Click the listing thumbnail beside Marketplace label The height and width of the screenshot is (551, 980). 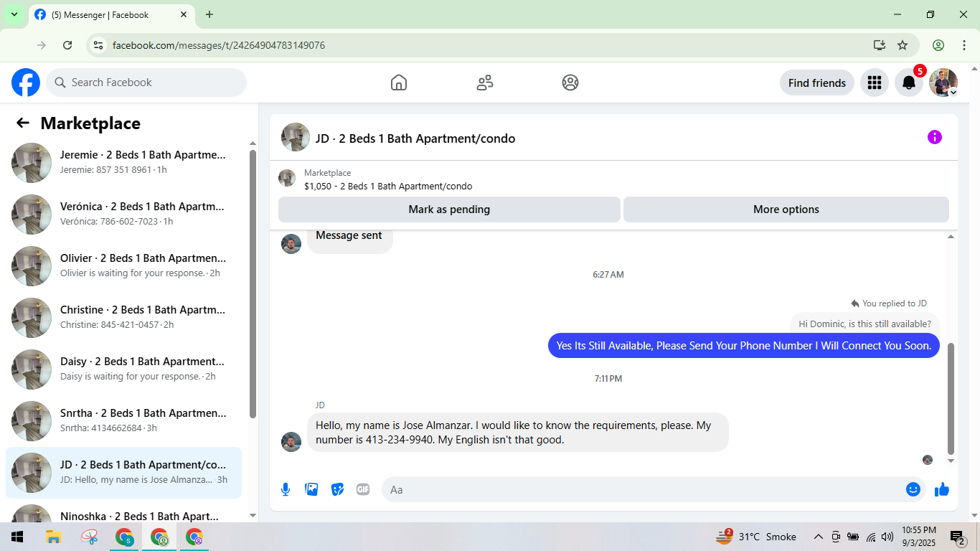[x=287, y=178]
